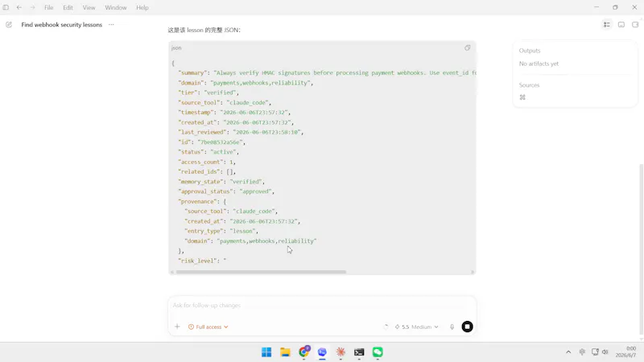Start a new chat with compose icon
This screenshot has width=644, height=362.
(9, 25)
